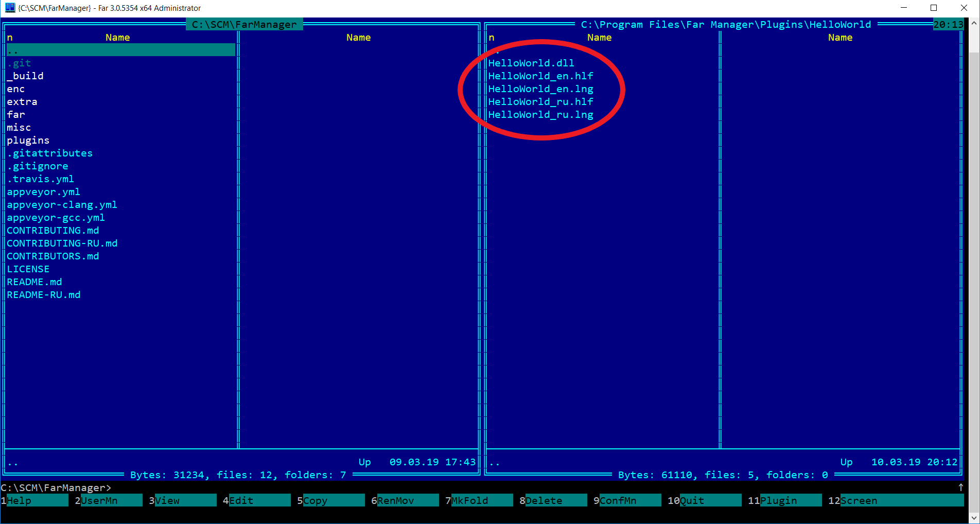Click the first Name column header in right panel
The height and width of the screenshot is (524, 980).
[600, 37]
